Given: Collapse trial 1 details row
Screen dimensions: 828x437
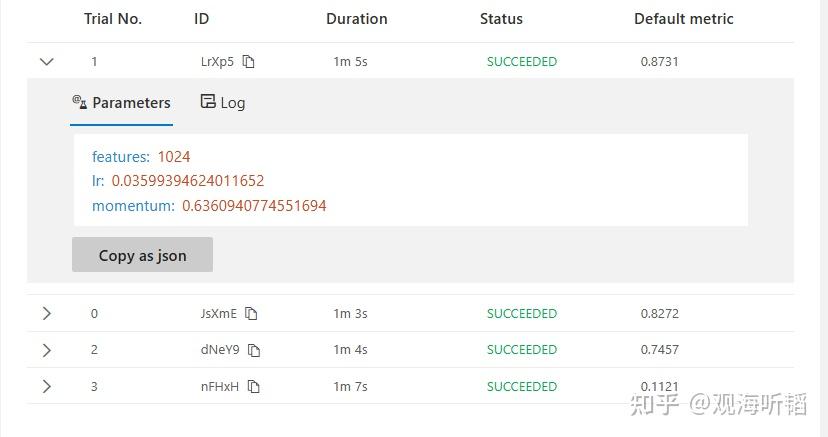Looking at the screenshot, I should pos(46,62).
